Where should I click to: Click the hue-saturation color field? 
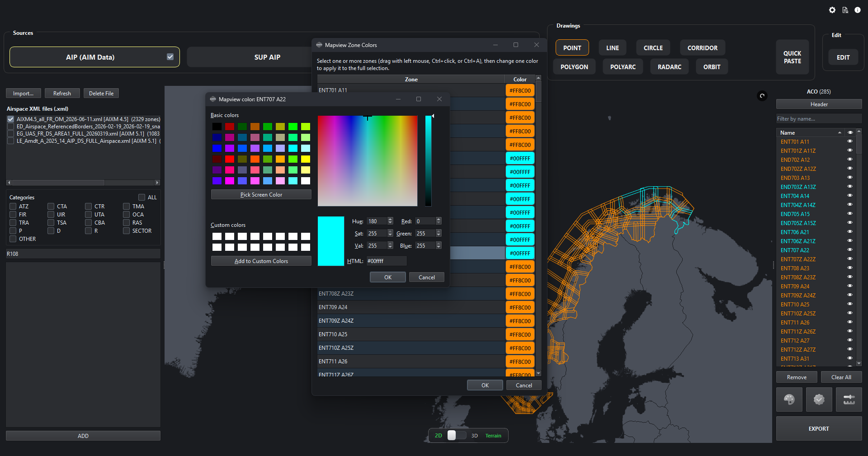point(368,161)
